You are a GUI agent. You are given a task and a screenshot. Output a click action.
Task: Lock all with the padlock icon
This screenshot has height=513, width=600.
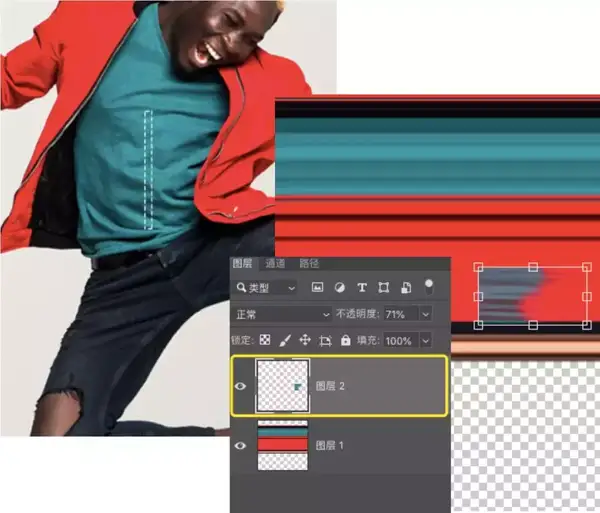[x=345, y=340]
